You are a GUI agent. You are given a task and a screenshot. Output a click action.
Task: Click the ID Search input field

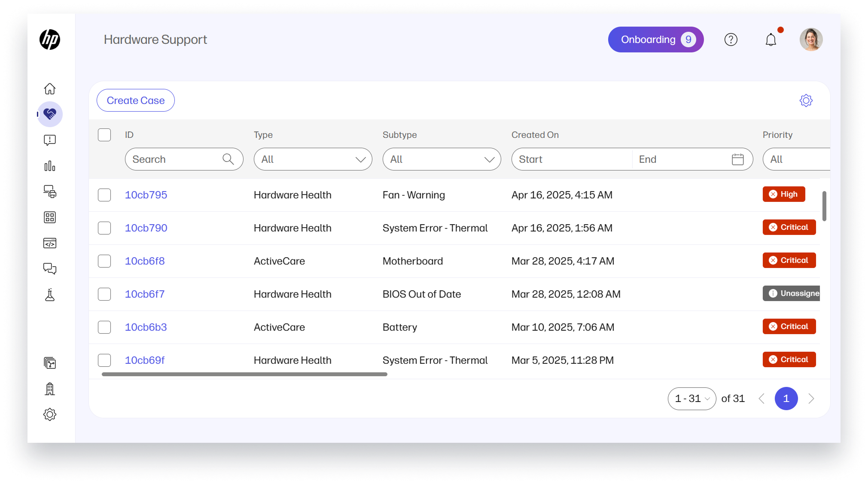[x=176, y=159]
